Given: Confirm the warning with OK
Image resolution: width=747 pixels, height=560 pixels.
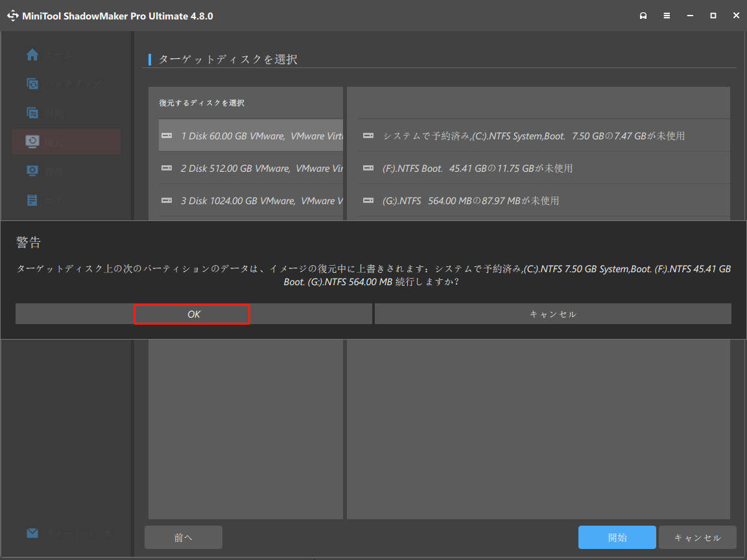Looking at the screenshot, I should [x=193, y=314].
